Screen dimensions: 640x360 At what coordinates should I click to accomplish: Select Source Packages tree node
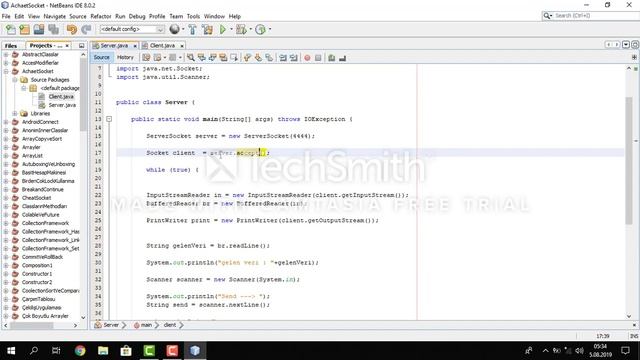(x=50, y=80)
